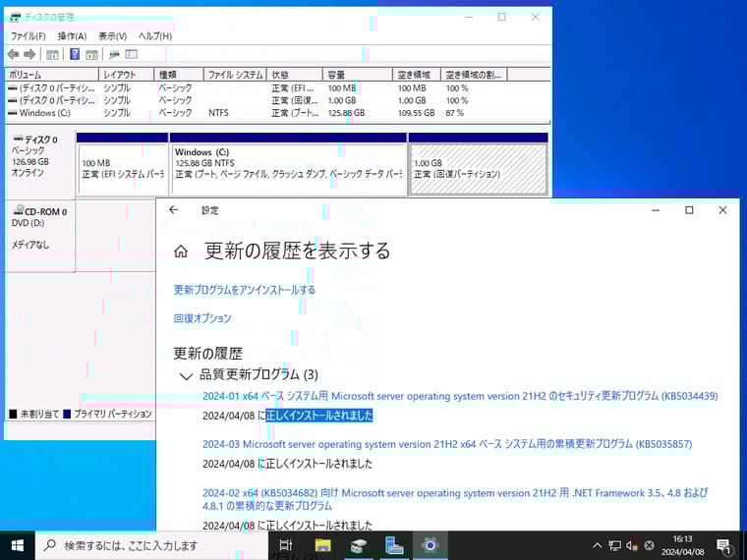Screen dimensions: 747x560
Task: Show hidden tray icons chevron
Action: [597, 545]
